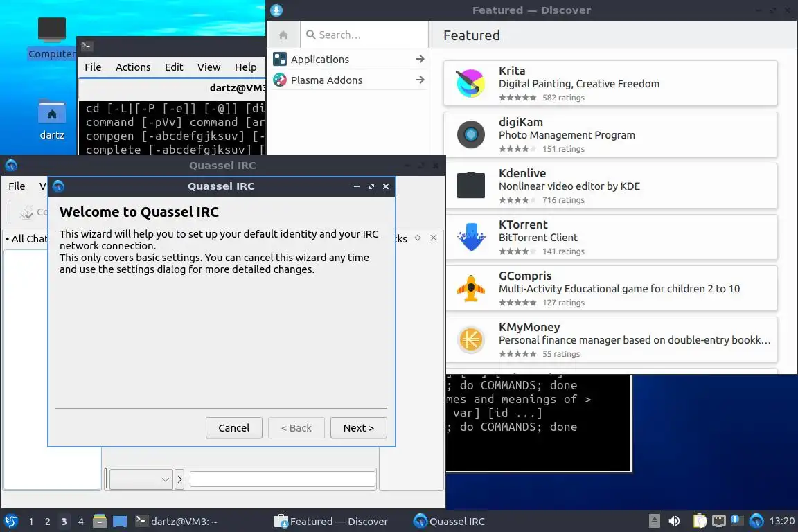Viewport: 798px width, 532px height.
Task: Click the Discover home icon button
Action: 283,35
